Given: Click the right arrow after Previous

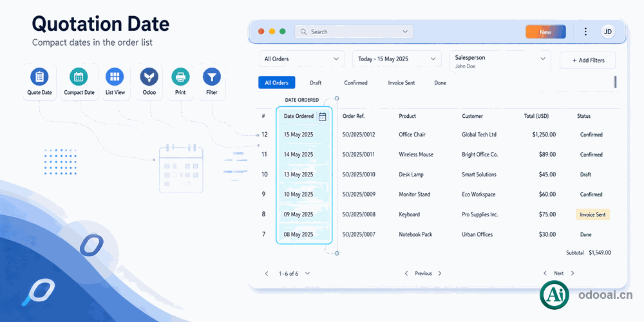Looking at the screenshot, I should (x=440, y=274).
